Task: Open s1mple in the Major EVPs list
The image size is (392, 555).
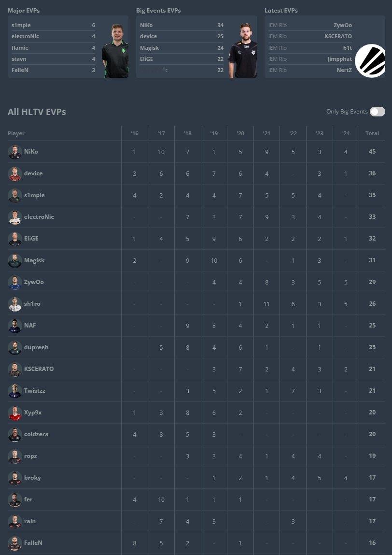Action: 21,25
